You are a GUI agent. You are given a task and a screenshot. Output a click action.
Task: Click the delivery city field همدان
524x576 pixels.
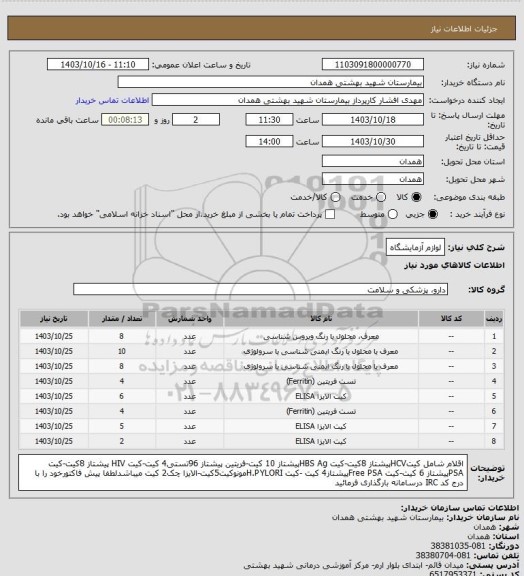[x=373, y=179]
